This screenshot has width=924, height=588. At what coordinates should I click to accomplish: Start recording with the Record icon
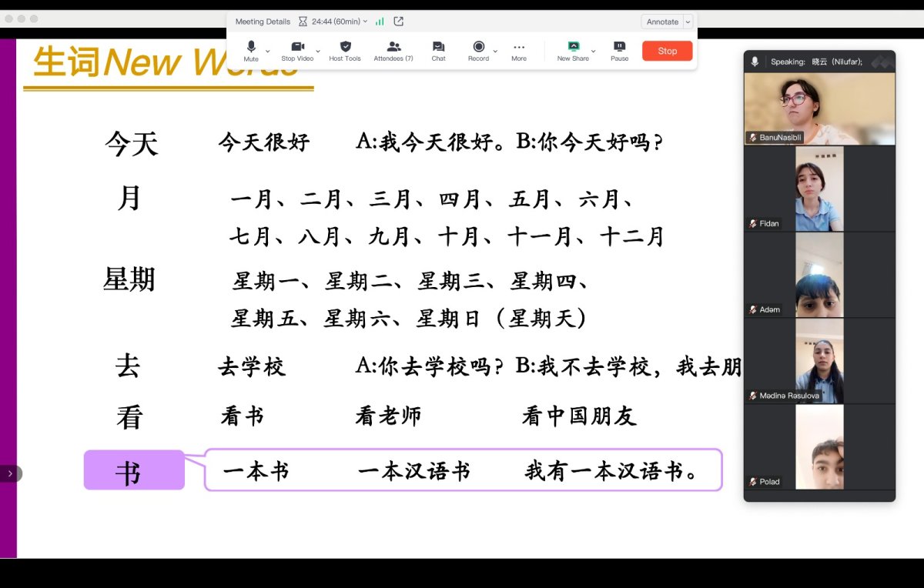pos(478,51)
